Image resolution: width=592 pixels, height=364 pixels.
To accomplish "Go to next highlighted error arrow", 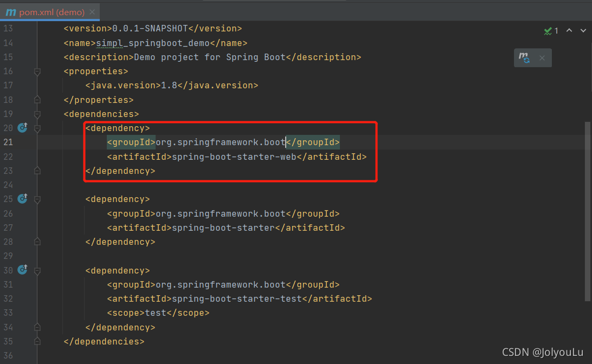I will (x=583, y=30).
